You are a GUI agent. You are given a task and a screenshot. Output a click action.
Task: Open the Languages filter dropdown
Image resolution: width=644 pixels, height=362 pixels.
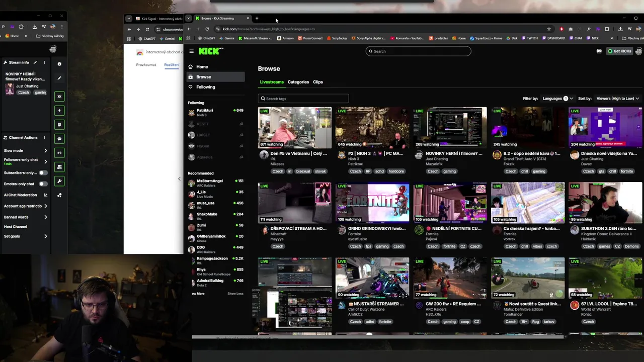pos(557,99)
